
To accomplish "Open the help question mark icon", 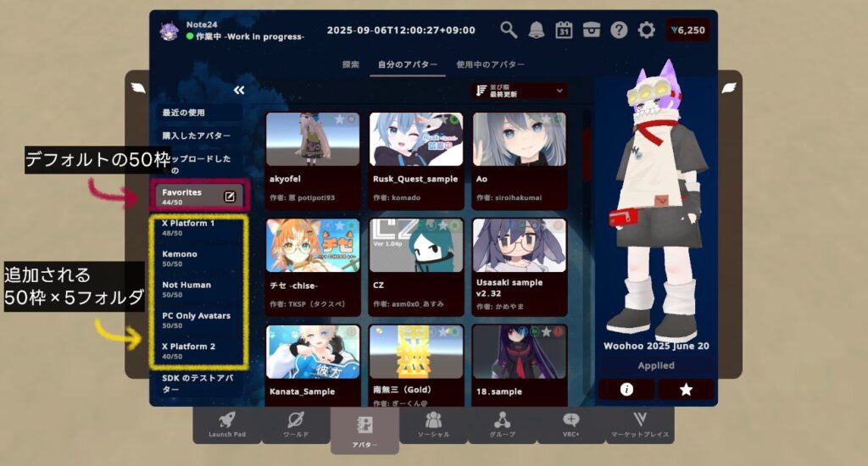I will click(x=619, y=30).
